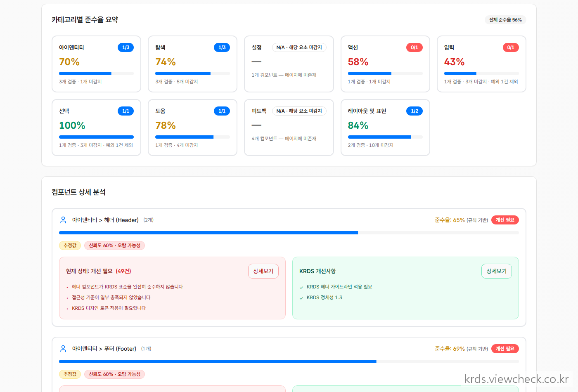This screenshot has width=578, height=392.
Task: Click the 준수율: 69% text
Action: pyautogui.click(x=450, y=349)
